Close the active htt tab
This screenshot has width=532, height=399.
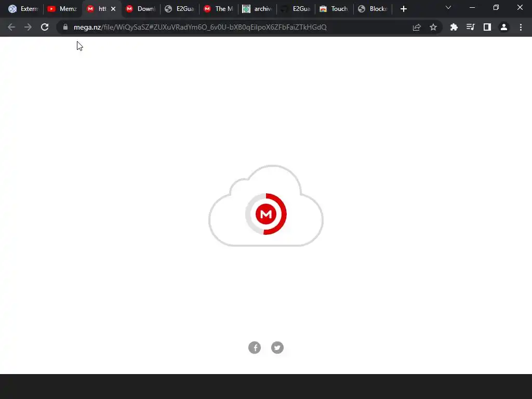pos(113,9)
